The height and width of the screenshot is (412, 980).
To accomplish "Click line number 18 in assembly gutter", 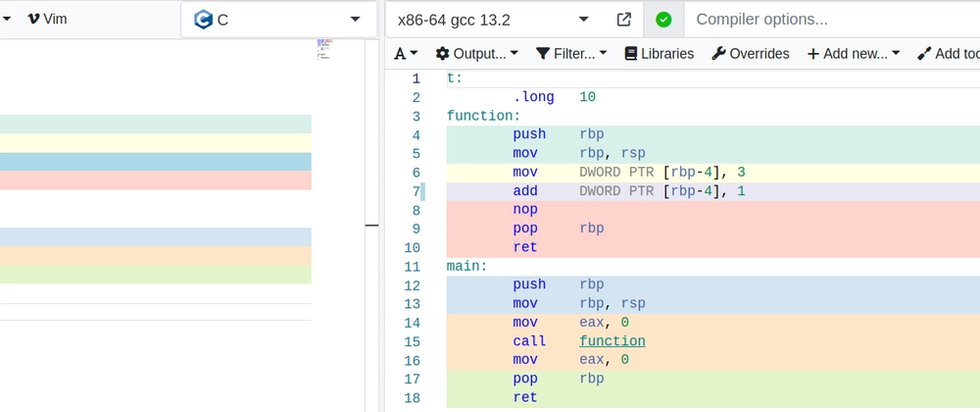I will point(412,397).
